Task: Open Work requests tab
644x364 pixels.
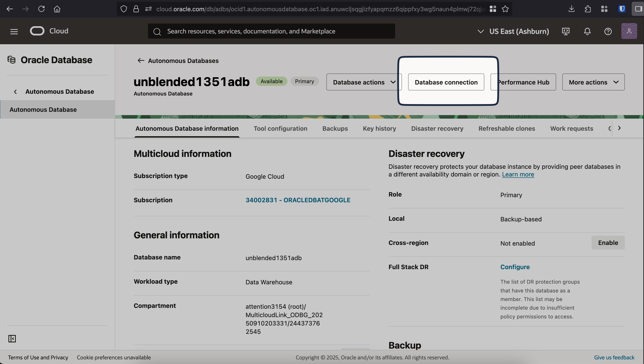Action: pyautogui.click(x=572, y=129)
